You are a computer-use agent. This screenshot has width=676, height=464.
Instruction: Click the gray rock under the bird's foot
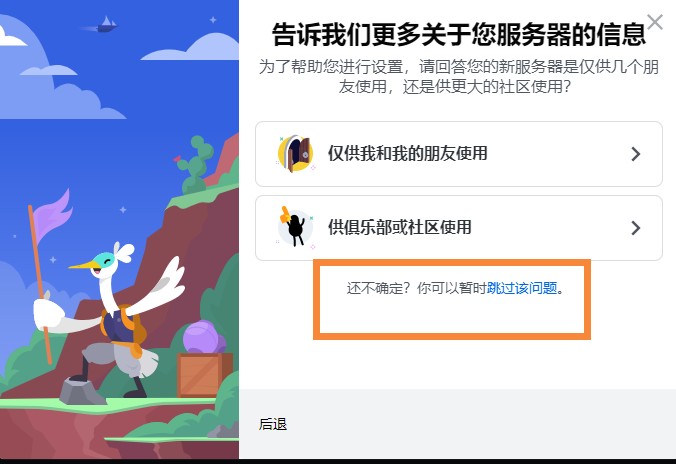pyautogui.click(x=82, y=391)
